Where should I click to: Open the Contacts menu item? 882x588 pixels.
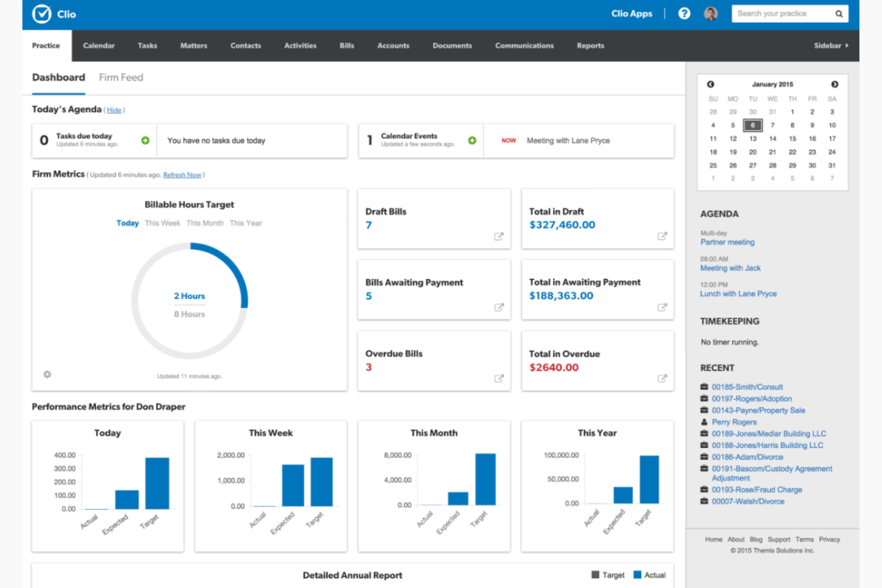point(246,45)
